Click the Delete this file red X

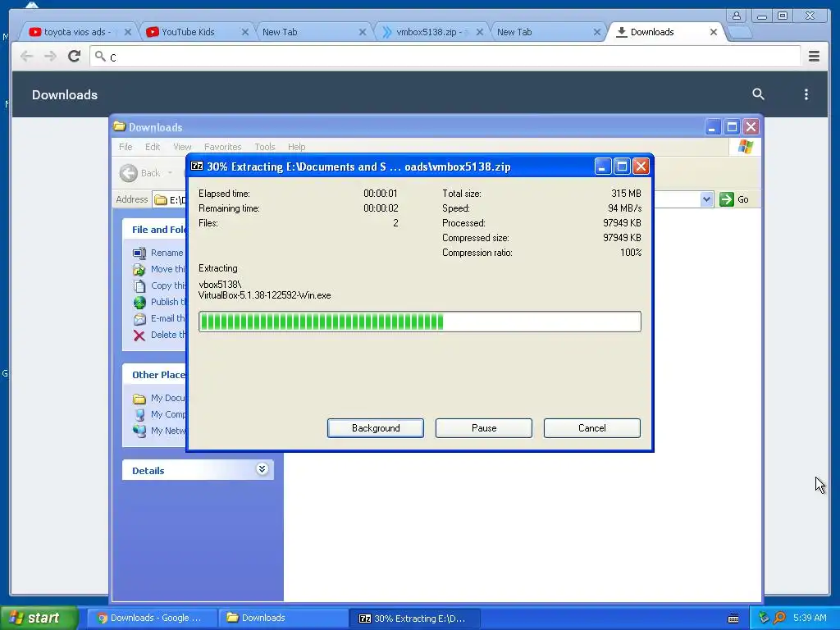tap(139, 336)
